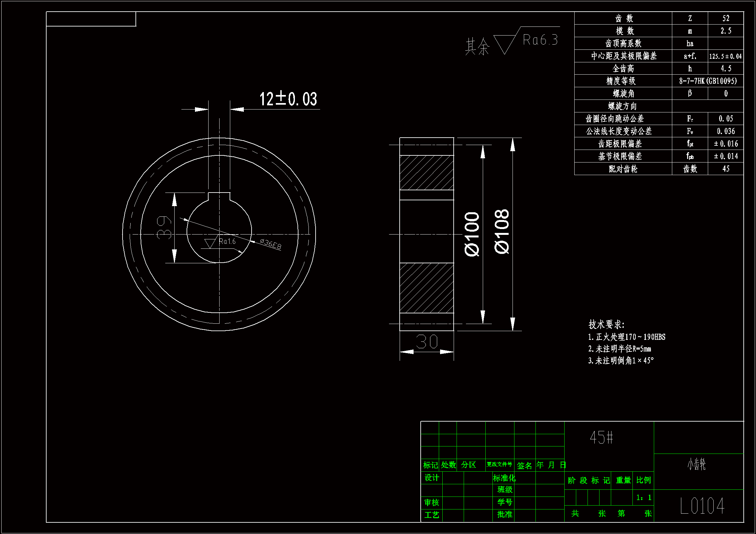Click the 39 keyway height dimension
The width and height of the screenshot is (756, 534).
coord(164,227)
